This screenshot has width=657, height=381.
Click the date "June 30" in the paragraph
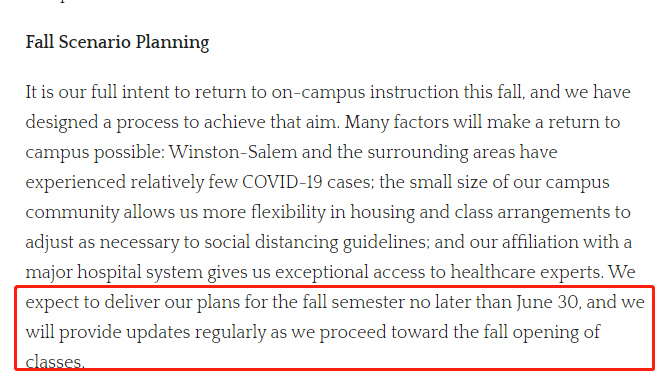pos(548,302)
